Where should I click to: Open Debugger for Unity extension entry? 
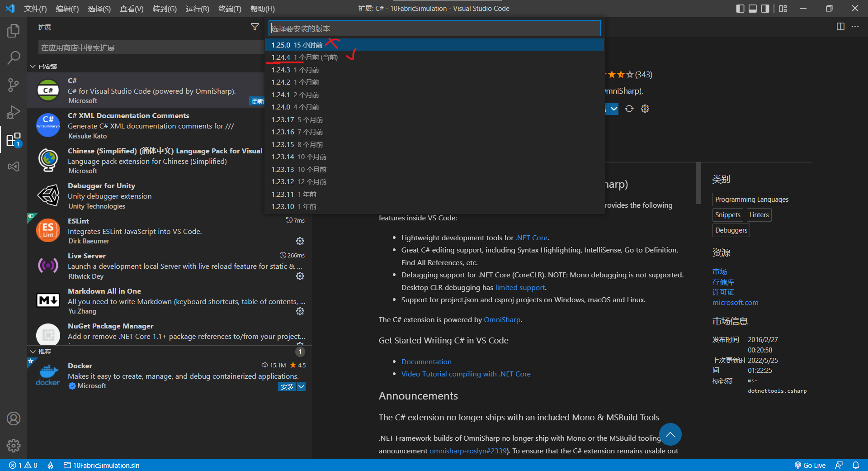[x=170, y=195]
